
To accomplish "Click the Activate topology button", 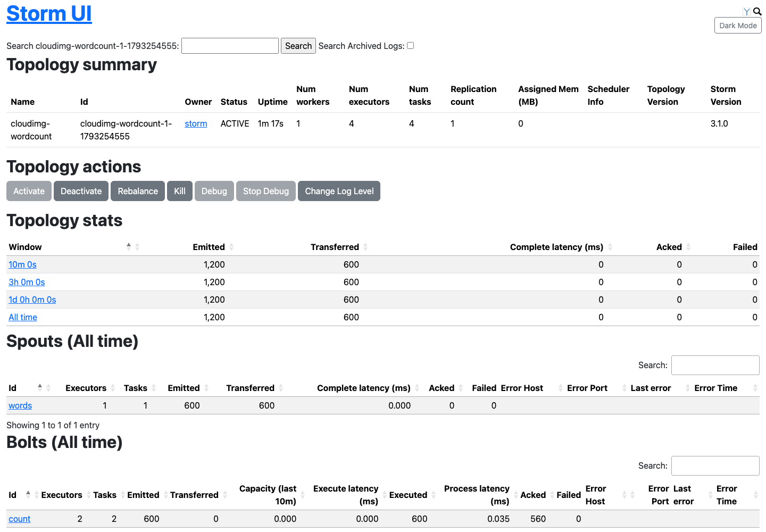I will point(29,191).
